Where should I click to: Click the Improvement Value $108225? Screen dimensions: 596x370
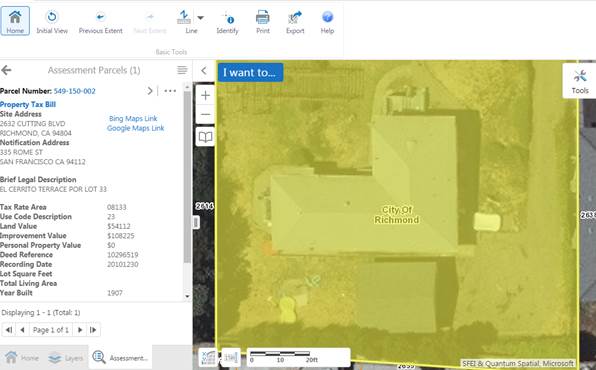pos(120,236)
